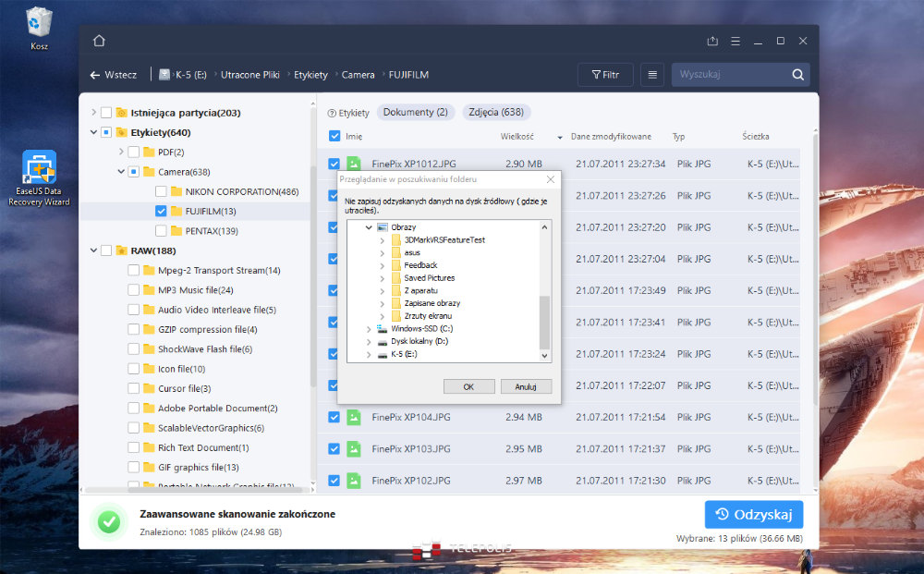Open the Kosz recycle bin icon
The width and height of the screenshot is (924, 574).
click(39, 26)
